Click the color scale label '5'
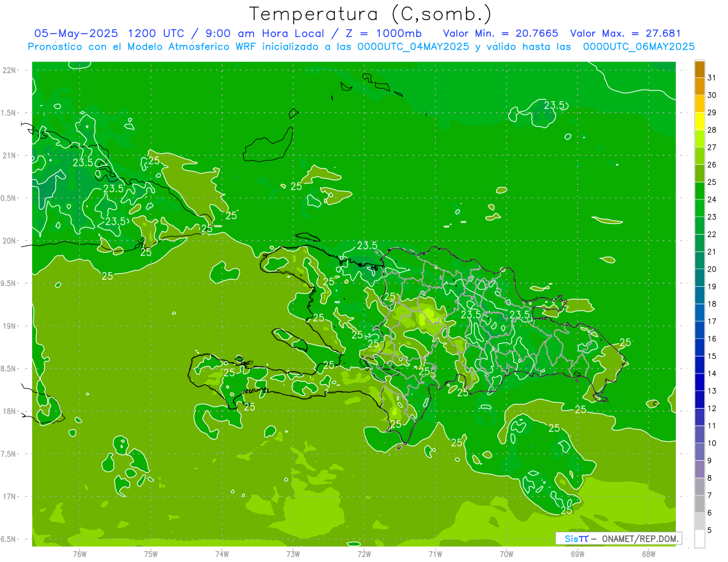This screenshot has height=562, width=728. (x=709, y=530)
